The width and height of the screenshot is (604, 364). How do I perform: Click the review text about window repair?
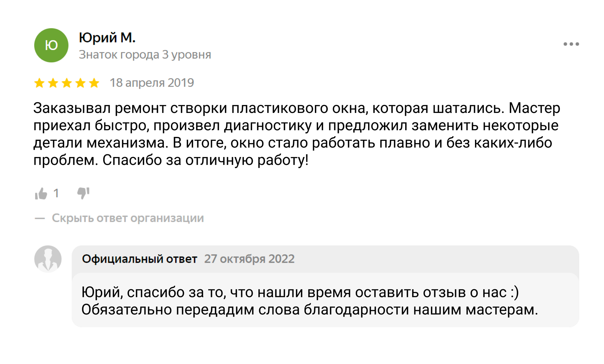click(x=297, y=134)
